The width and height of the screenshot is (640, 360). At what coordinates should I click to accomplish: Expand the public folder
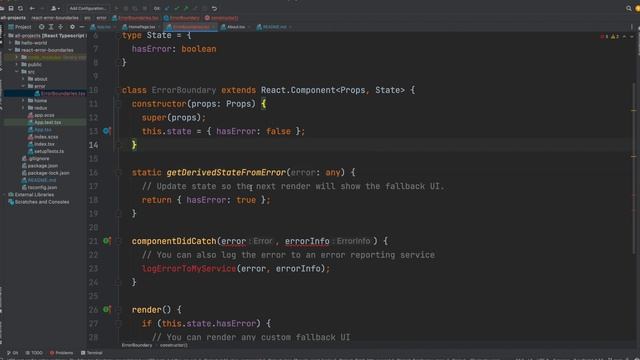click(17, 64)
